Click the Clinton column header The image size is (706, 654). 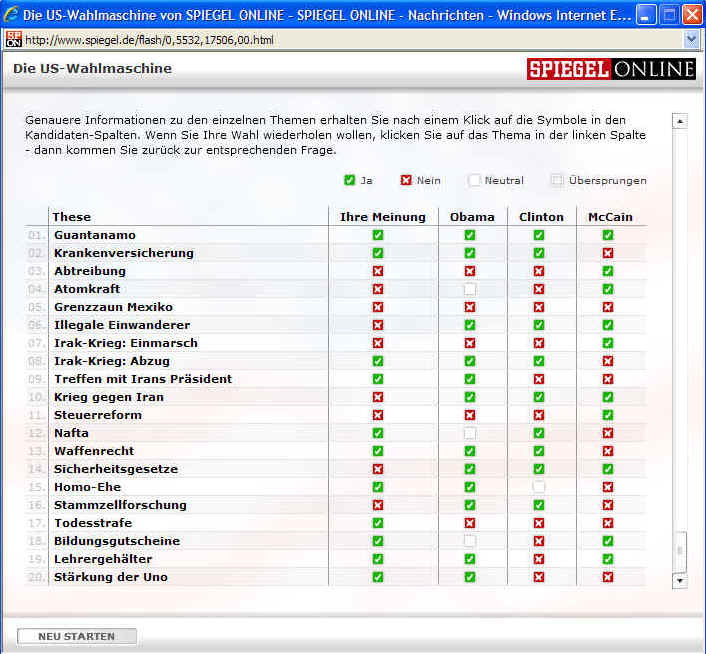click(541, 217)
